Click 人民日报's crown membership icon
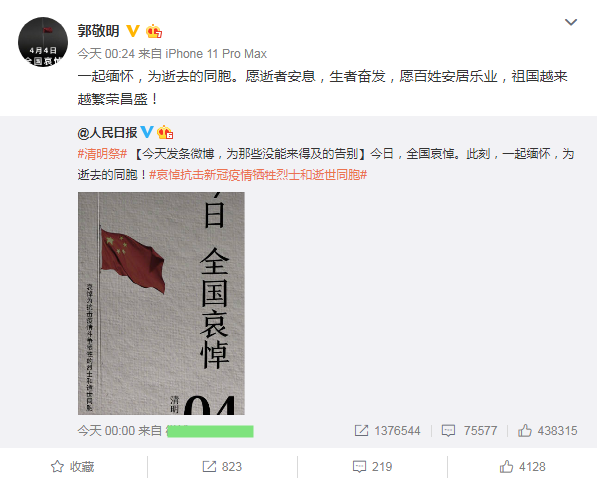This screenshot has height=484, width=597. pos(165,132)
